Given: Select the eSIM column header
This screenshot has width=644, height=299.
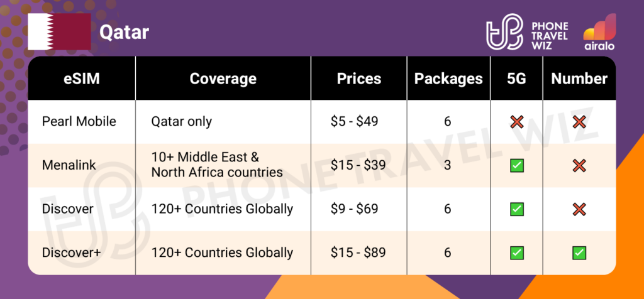Looking at the screenshot, I should coord(81,79).
